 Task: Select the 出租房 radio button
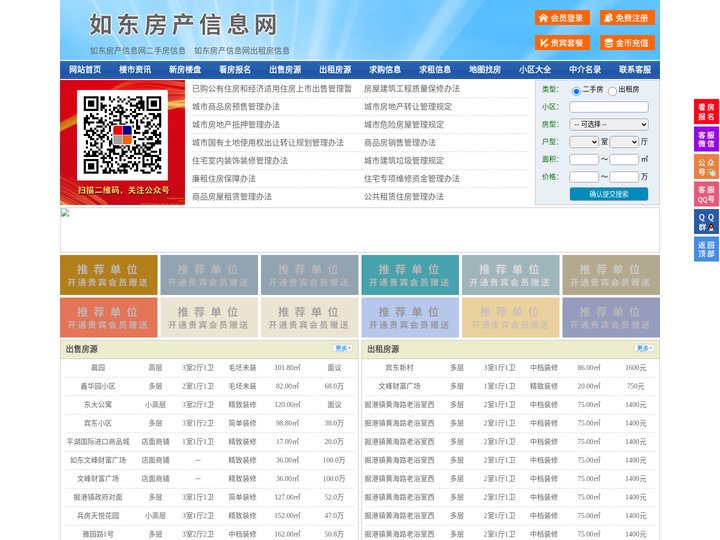point(612,91)
